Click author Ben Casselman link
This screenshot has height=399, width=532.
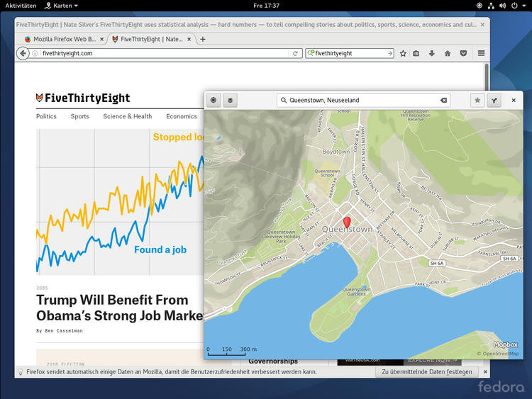pyautogui.click(x=64, y=330)
